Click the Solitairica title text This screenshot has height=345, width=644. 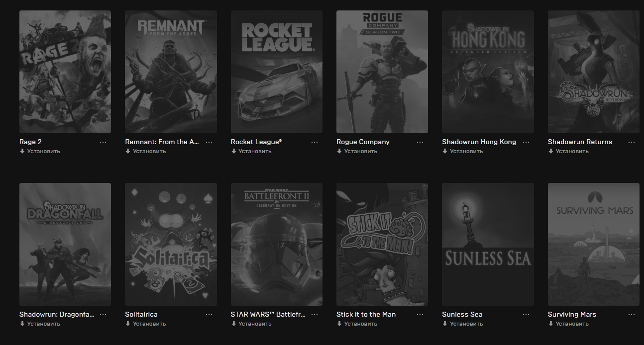[x=141, y=314]
